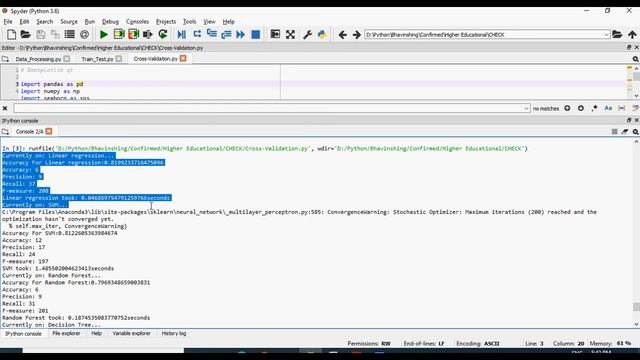The height and width of the screenshot is (360, 640).
Task: Run the file with the green play icon
Action: click(x=104, y=35)
